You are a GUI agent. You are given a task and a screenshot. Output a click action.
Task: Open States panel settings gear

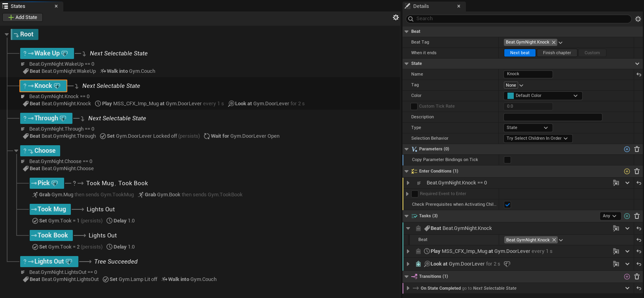pos(395,17)
